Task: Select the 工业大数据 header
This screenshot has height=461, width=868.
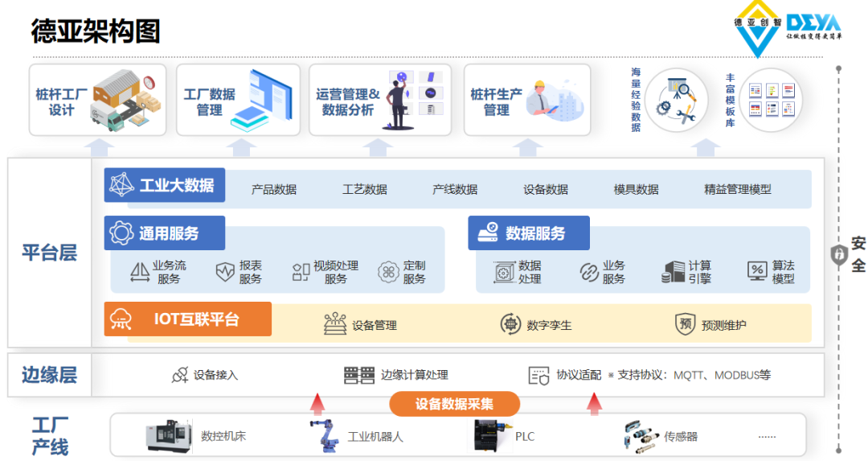Action: point(165,184)
